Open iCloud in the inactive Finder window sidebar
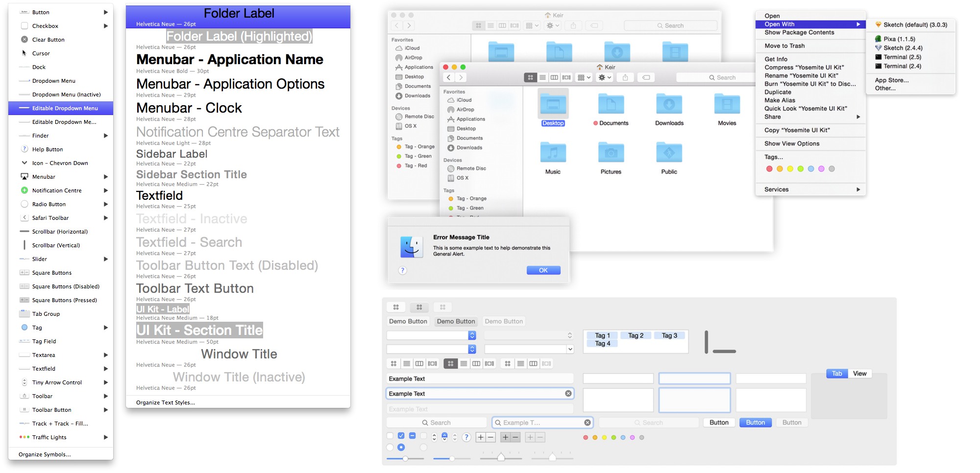This screenshot has width=980, height=473. (407, 48)
